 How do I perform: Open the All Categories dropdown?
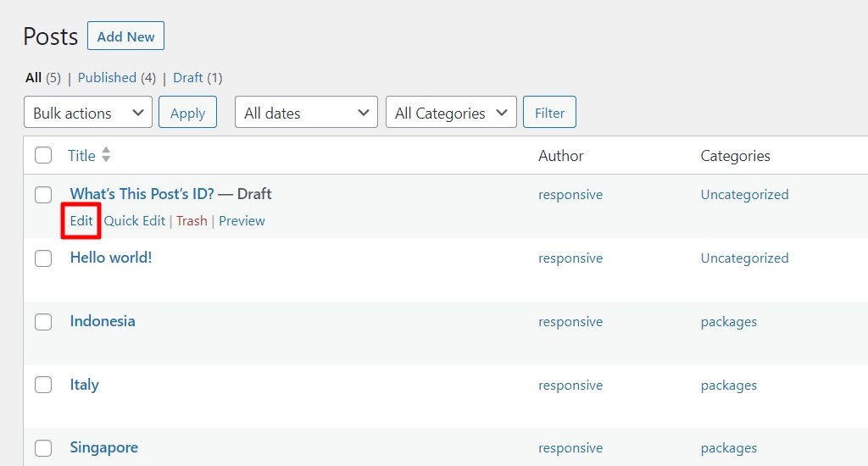pos(451,113)
